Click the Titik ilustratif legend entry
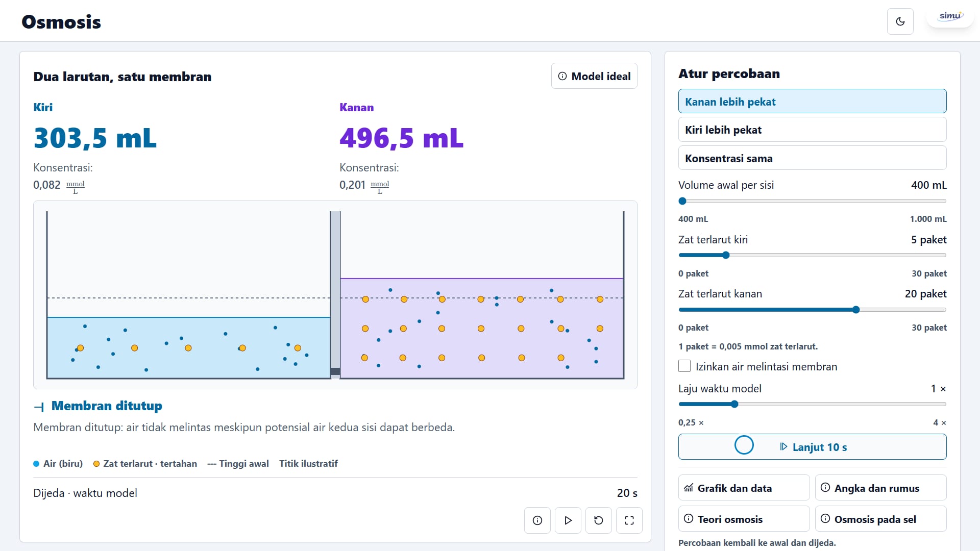980x551 pixels. pyautogui.click(x=309, y=464)
